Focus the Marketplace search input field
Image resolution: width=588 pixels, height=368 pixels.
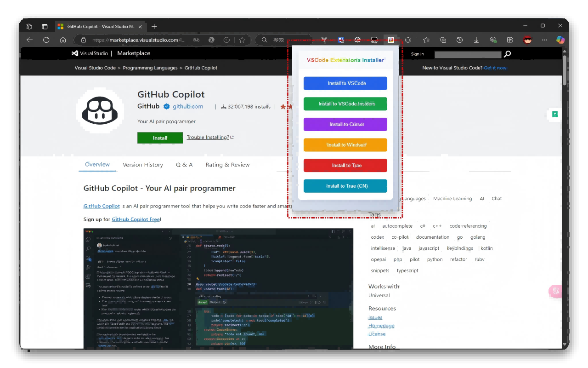click(x=468, y=54)
